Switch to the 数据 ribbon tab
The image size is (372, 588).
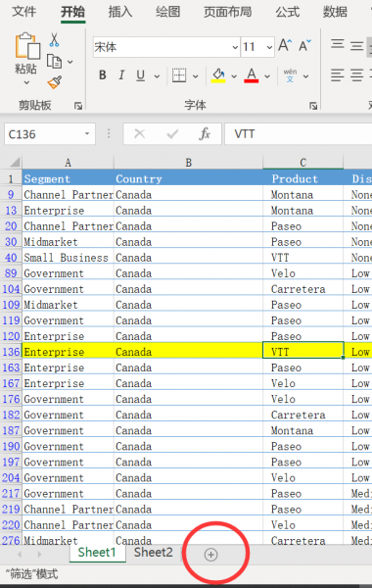click(x=335, y=12)
